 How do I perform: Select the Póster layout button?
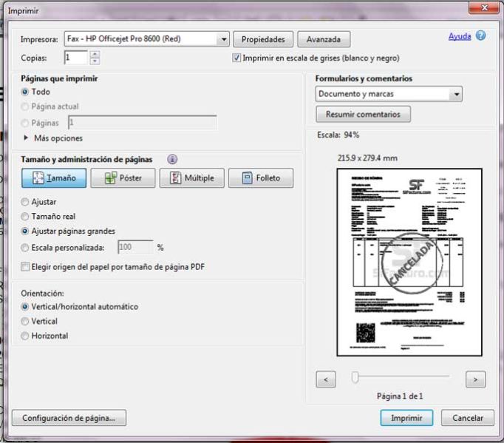[122, 177]
